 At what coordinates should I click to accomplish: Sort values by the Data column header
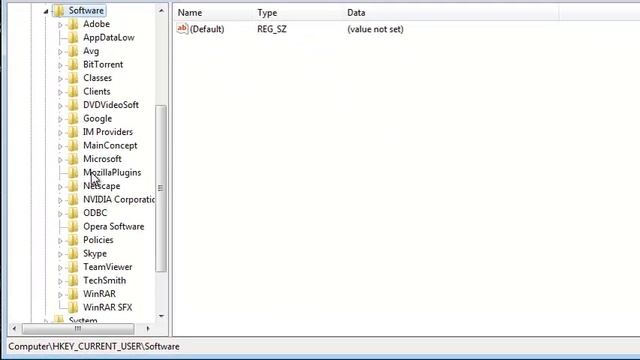click(x=451, y=13)
